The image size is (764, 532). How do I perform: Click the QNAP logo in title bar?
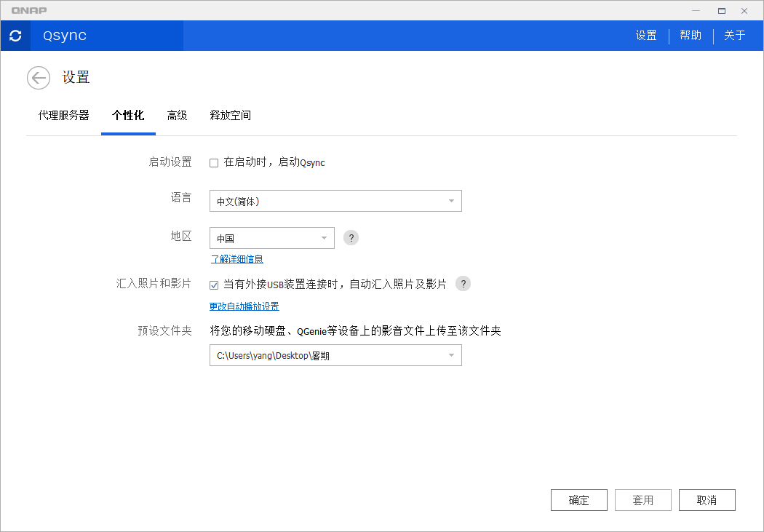pos(29,10)
